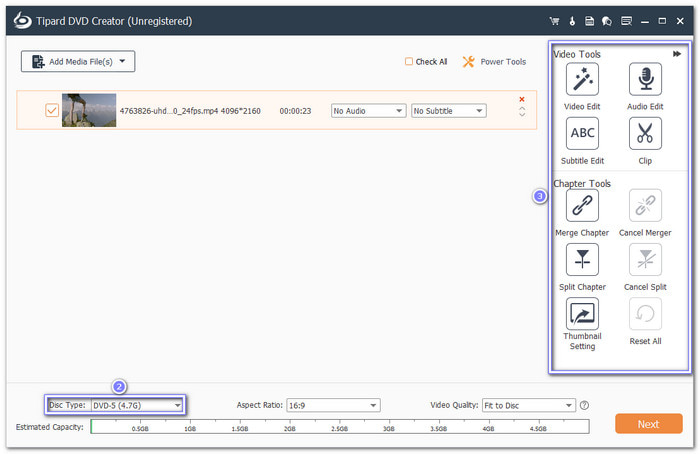Click the shopping cart icon in title bar
700x454 pixels.
554,21
